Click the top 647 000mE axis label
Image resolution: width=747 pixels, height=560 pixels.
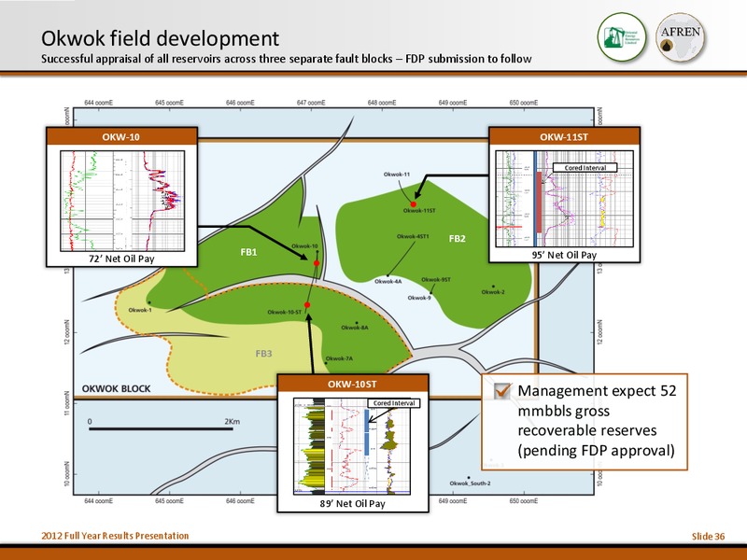click(x=311, y=103)
